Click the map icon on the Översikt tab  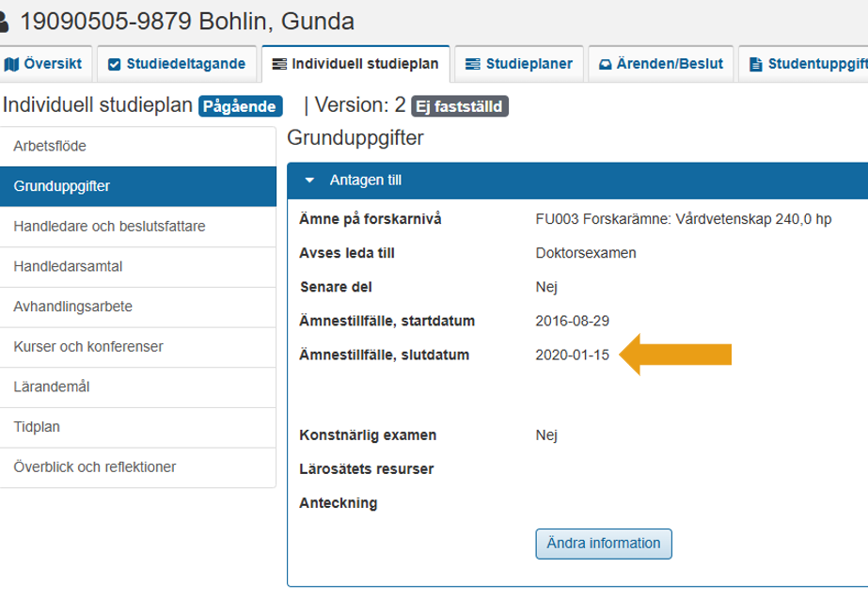point(12,64)
